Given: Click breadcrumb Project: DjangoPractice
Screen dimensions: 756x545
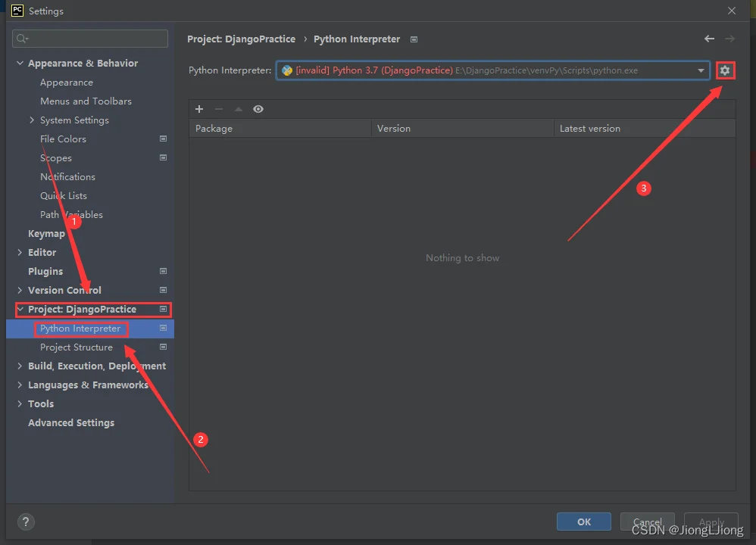Looking at the screenshot, I should click(241, 39).
